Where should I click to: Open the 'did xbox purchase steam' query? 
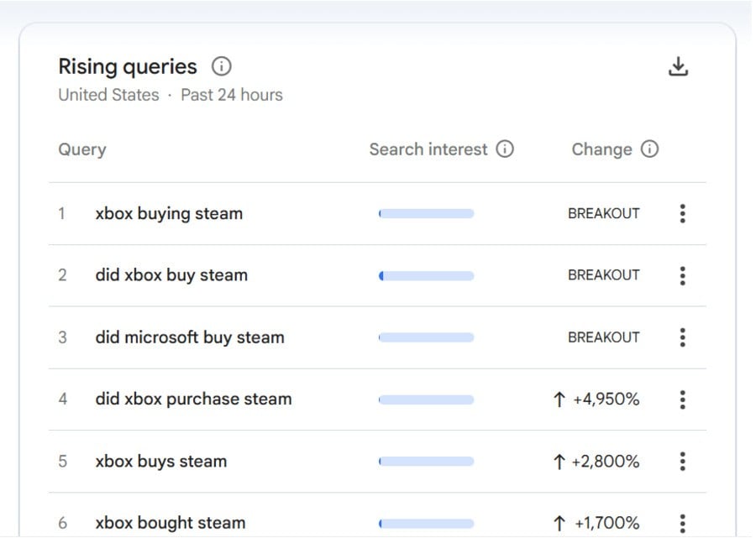(193, 400)
